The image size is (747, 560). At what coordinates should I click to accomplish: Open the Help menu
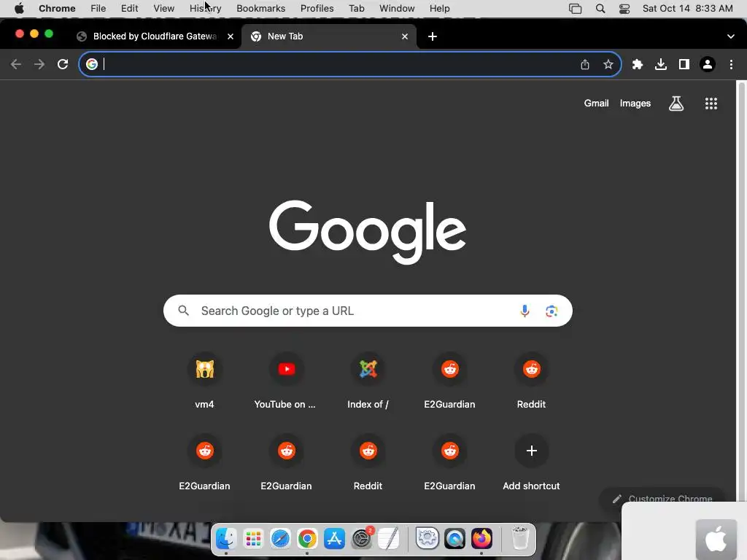439,9
